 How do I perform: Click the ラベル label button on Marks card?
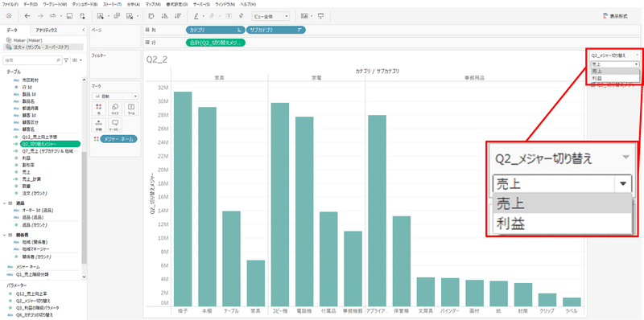(x=131, y=109)
